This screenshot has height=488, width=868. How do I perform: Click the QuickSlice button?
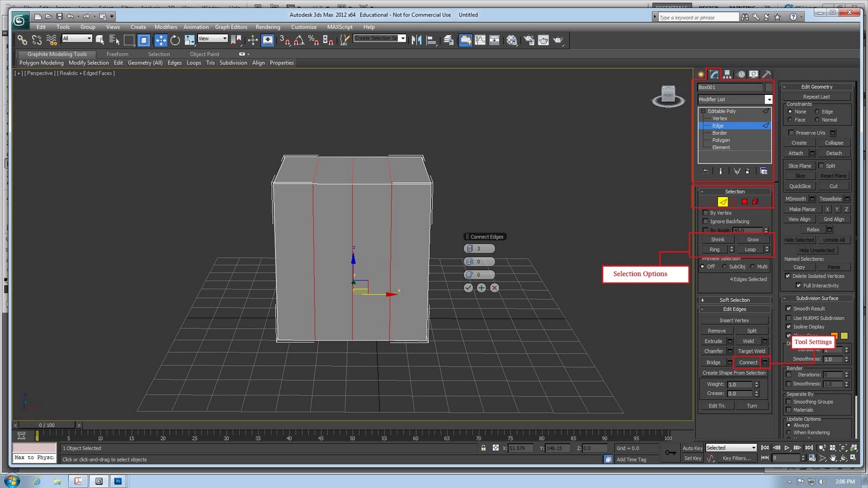(x=800, y=187)
